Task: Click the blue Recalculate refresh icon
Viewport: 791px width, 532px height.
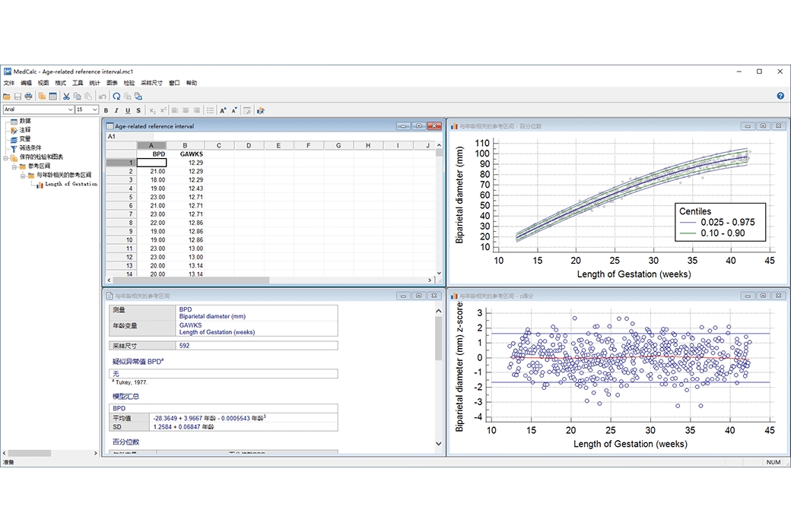Action: click(116, 97)
